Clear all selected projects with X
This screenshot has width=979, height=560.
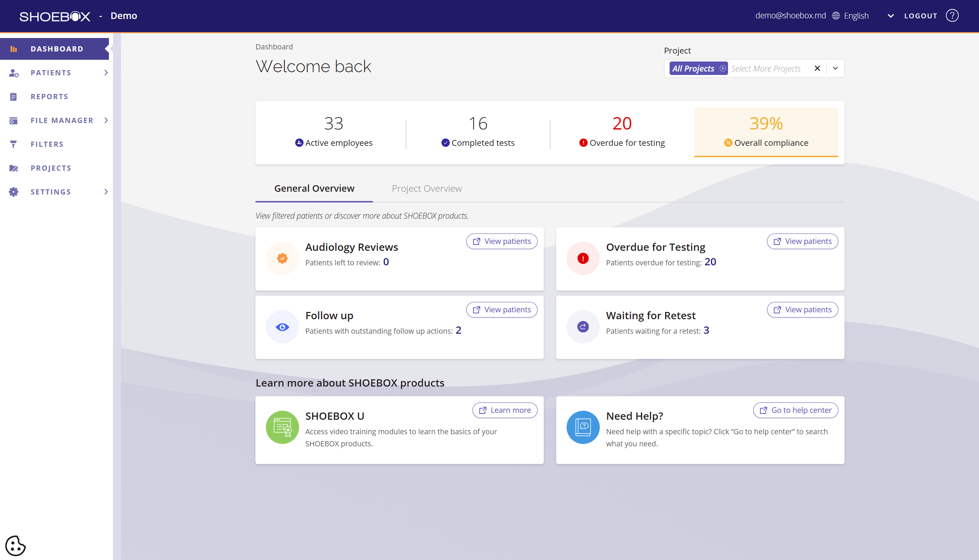817,68
